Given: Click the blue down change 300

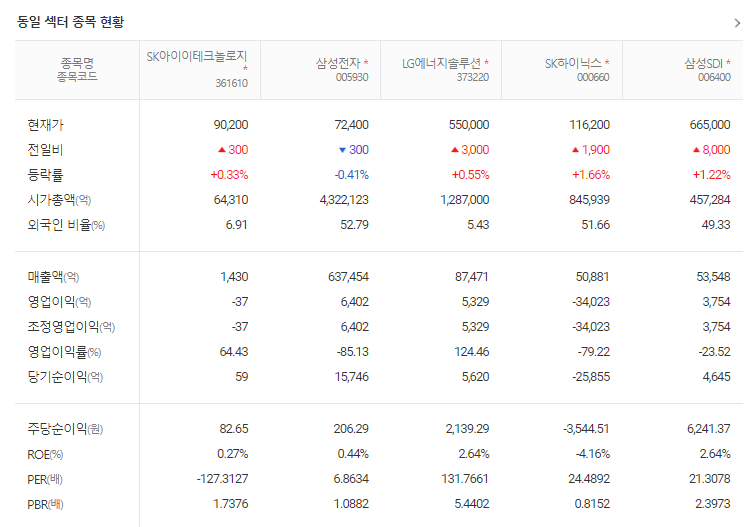Looking at the screenshot, I should pos(353,150).
